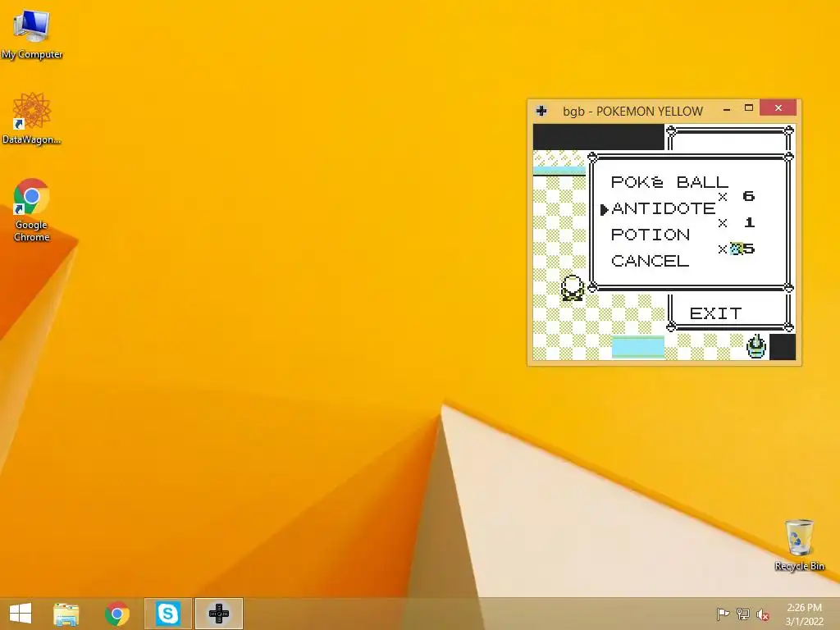Click the EXIT label in the game

(715, 313)
